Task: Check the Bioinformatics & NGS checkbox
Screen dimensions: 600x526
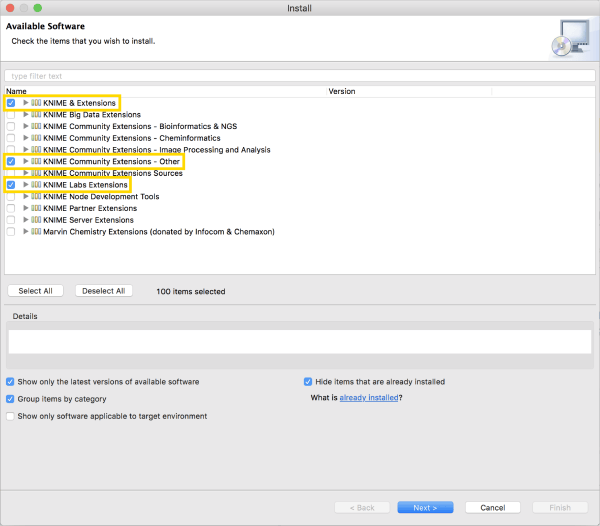Action: point(11,126)
